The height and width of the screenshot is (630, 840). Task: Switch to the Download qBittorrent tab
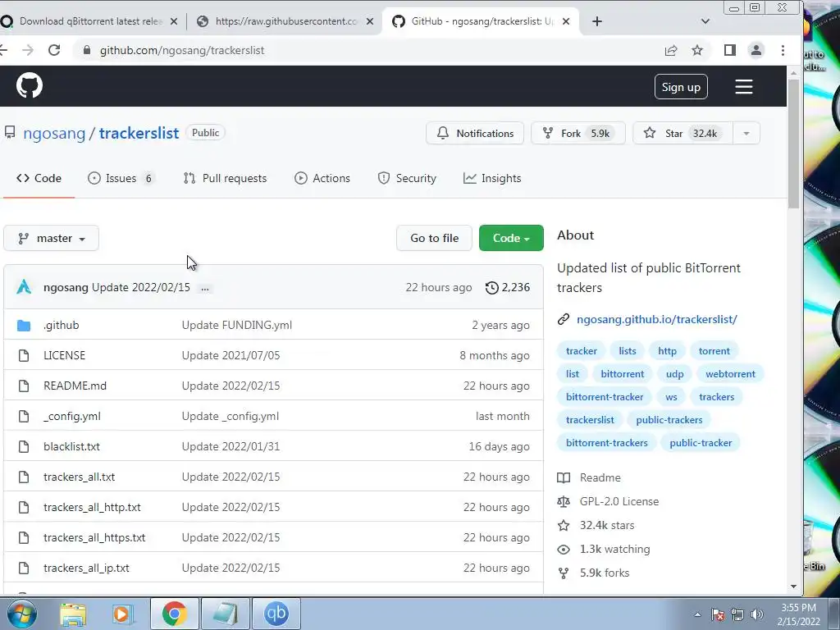tap(89, 21)
